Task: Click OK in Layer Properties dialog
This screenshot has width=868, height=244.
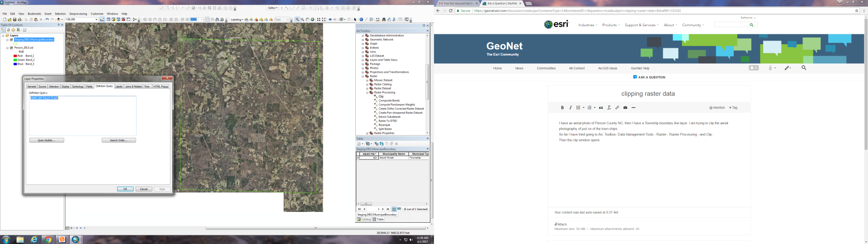Action: tap(125, 189)
